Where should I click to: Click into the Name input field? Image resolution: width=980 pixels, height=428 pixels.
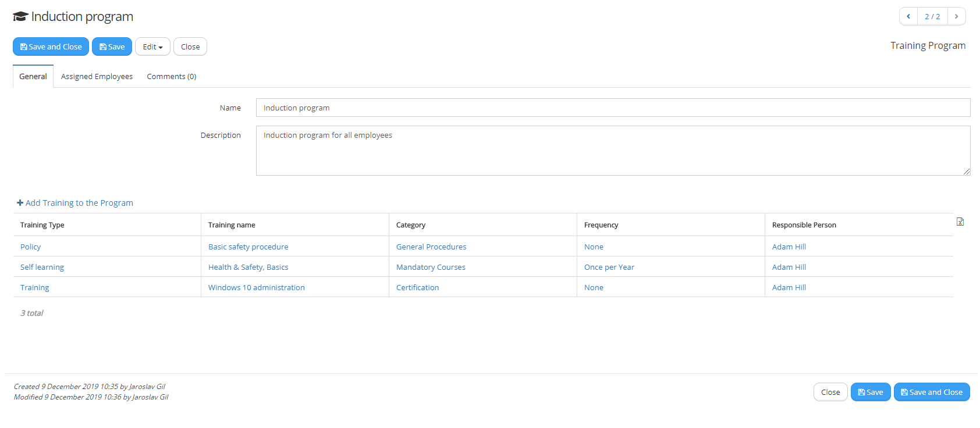pos(613,108)
